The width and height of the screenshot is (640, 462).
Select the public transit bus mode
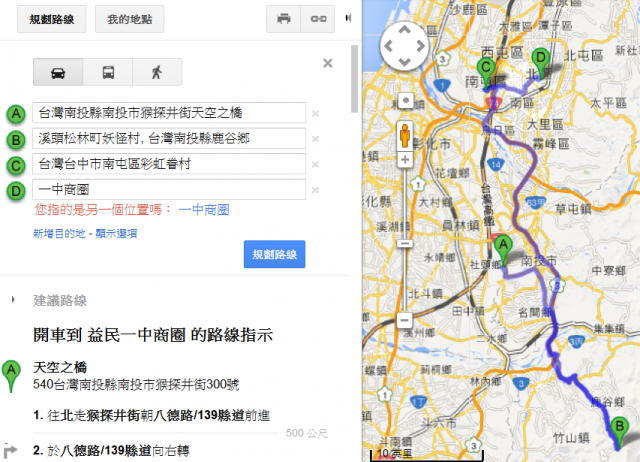(x=108, y=72)
